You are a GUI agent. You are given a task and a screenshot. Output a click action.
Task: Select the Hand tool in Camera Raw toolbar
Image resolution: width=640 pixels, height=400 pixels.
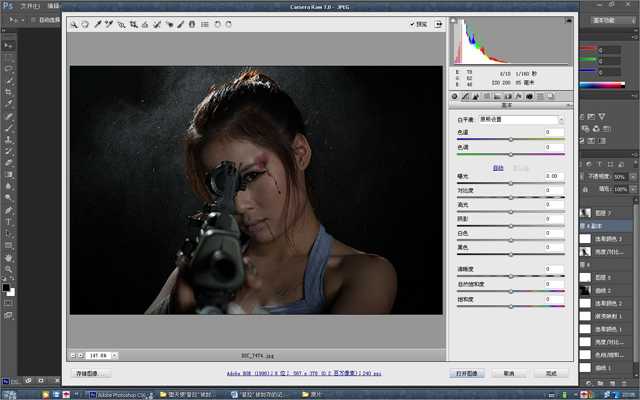85,23
